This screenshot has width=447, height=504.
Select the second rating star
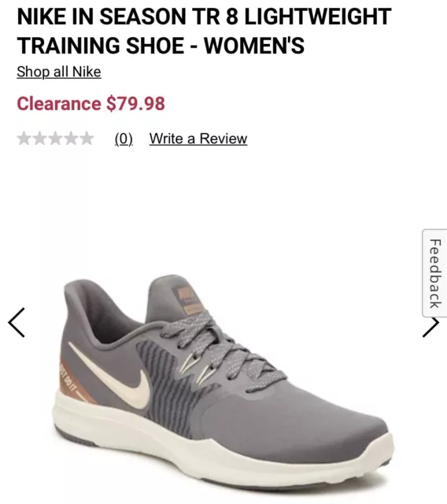[40, 139]
